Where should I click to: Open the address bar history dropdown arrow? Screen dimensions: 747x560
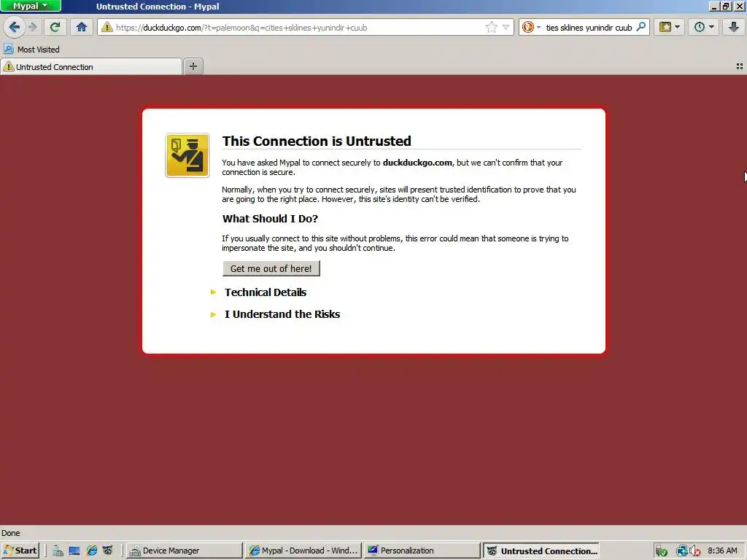506,27
